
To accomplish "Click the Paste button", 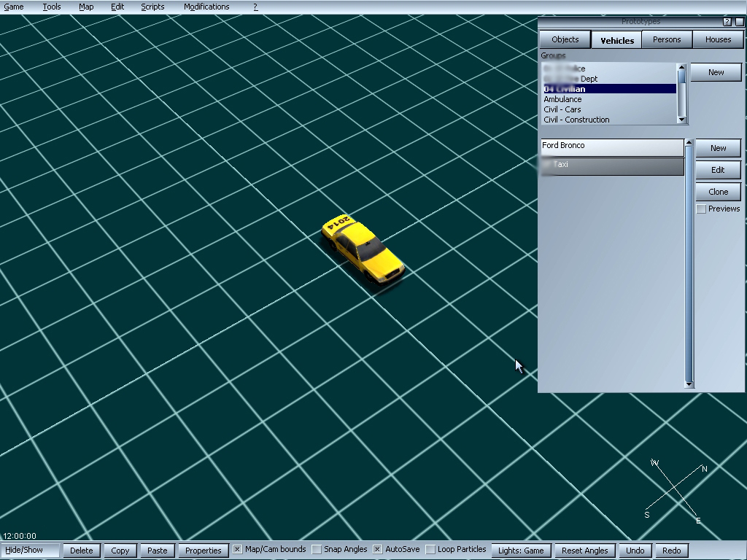I will pos(158,551).
